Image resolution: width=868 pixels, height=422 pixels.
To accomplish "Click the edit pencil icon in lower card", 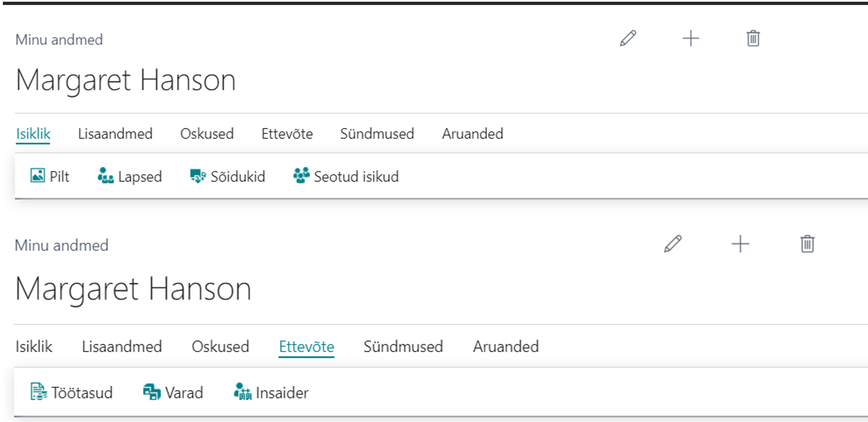I will pos(673,244).
